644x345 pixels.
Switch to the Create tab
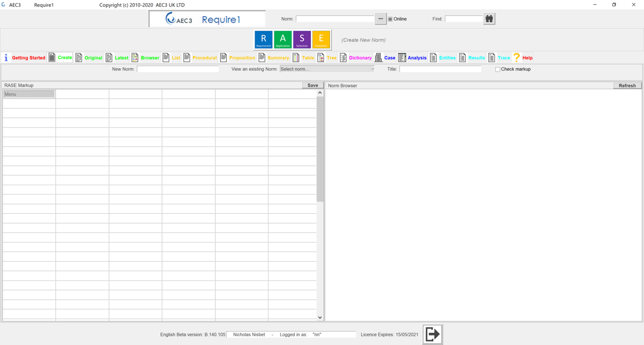(x=65, y=57)
